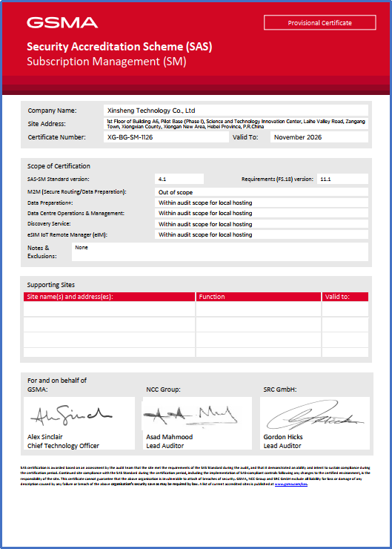The image size is (392, 549).
Task: Open the www.gsma.com/sas link
Action: click(291, 484)
